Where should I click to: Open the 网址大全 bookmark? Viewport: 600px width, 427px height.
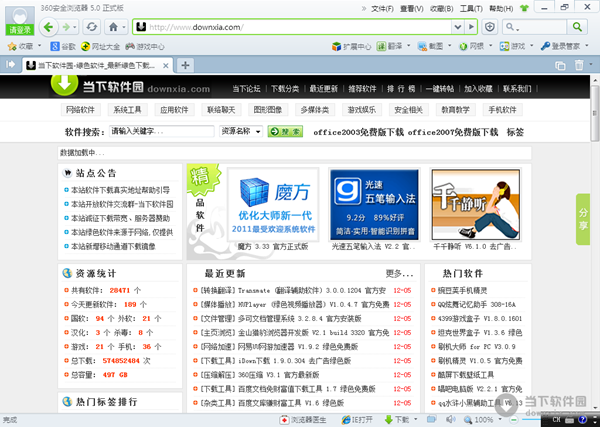click(x=101, y=46)
